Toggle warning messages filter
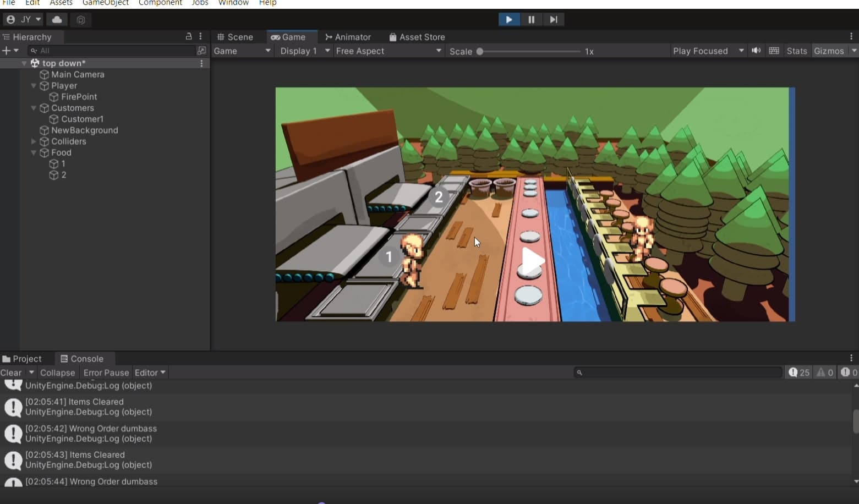 [824, 372]
